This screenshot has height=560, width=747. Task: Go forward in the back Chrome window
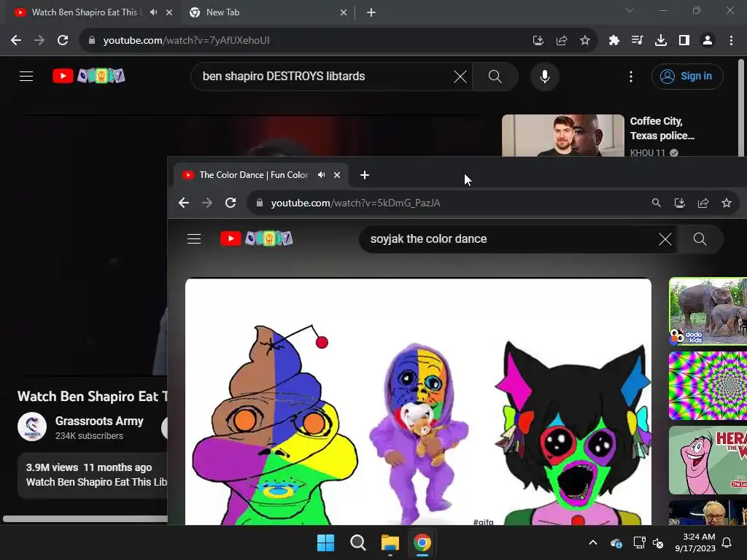click(39, 41)
